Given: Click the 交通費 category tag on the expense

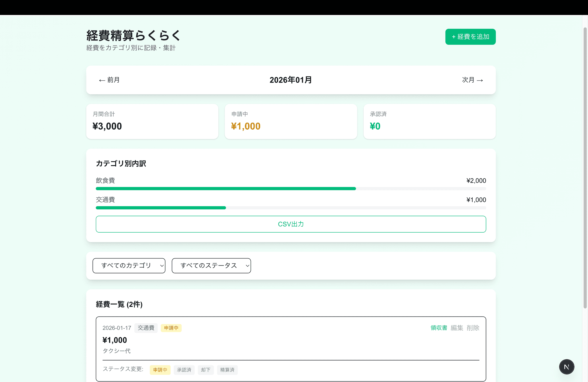Looking at the screenshot, I should point(146,328).
